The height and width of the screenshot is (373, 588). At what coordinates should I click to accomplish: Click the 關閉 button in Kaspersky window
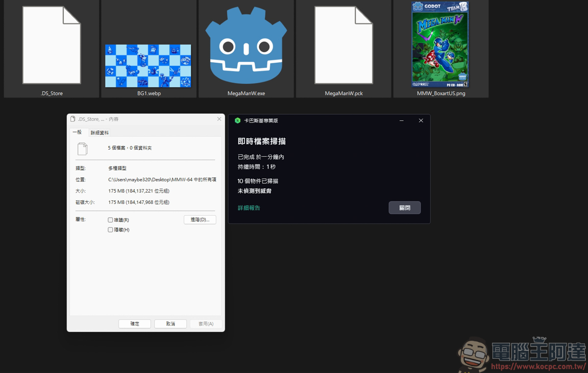point(405,208)
